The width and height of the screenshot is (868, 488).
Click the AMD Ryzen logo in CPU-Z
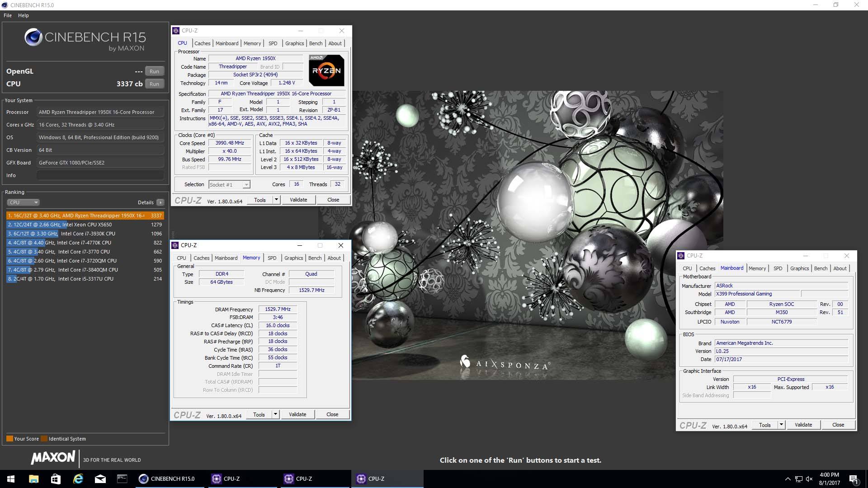point(327,70)
